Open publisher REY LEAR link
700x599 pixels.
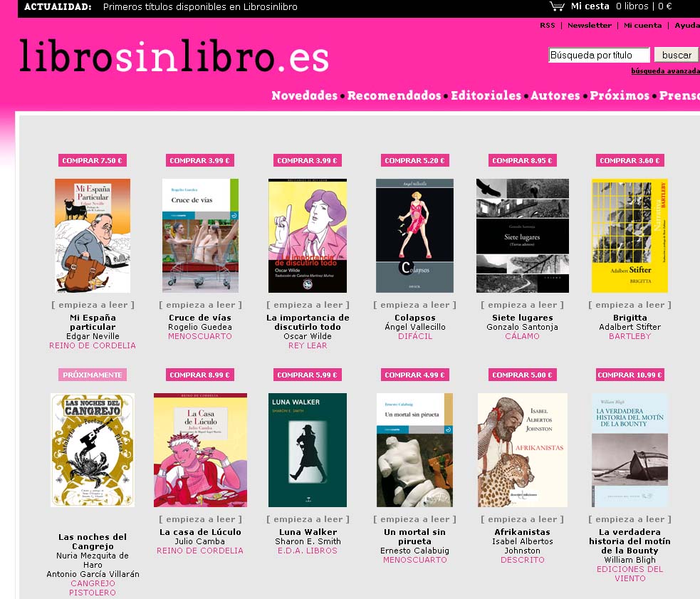(x=308, y=345)
